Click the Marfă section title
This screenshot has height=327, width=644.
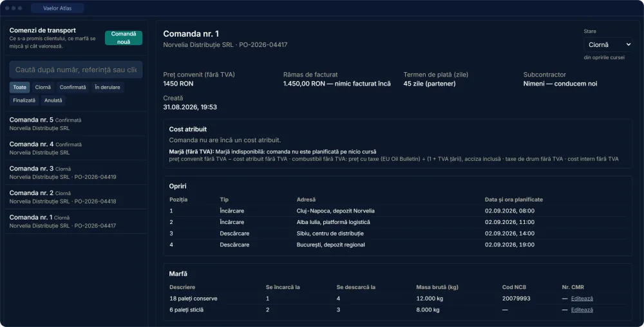coord(178,274)
